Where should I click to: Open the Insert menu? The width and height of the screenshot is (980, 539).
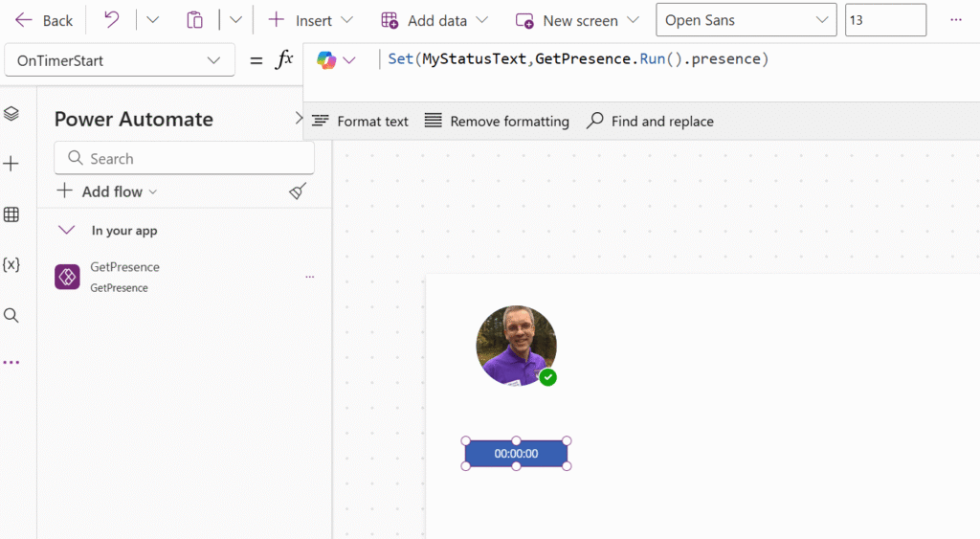click(311, 21)
